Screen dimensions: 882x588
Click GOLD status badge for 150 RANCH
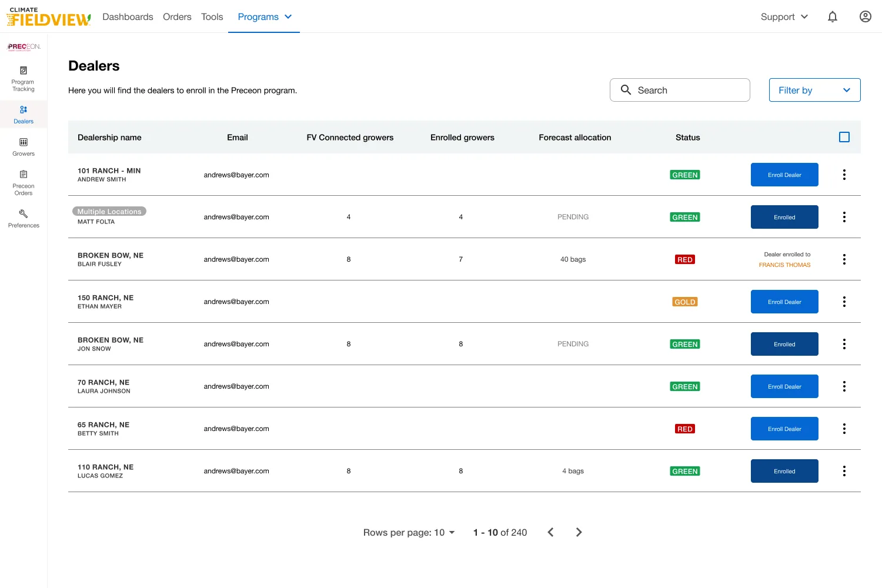pos(685,302)
